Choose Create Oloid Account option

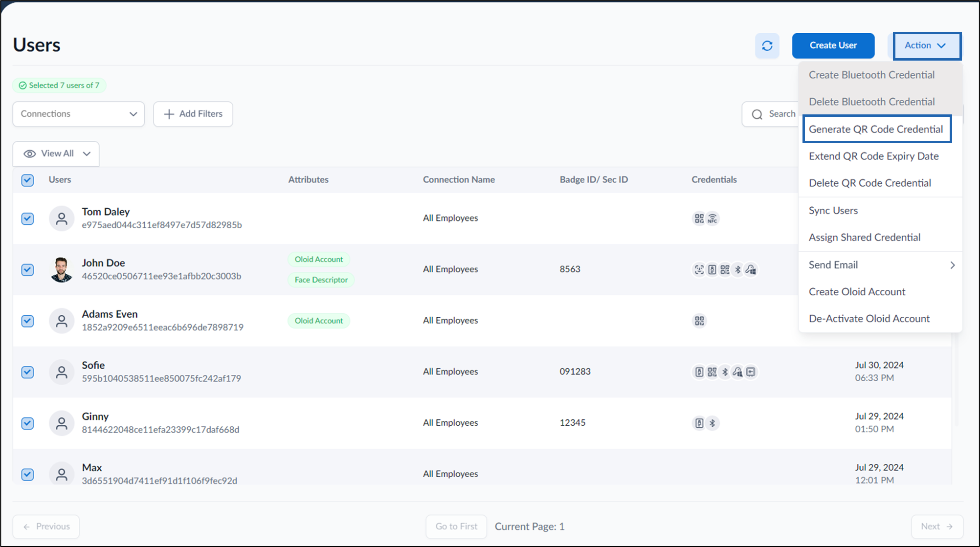coord(880,291)
